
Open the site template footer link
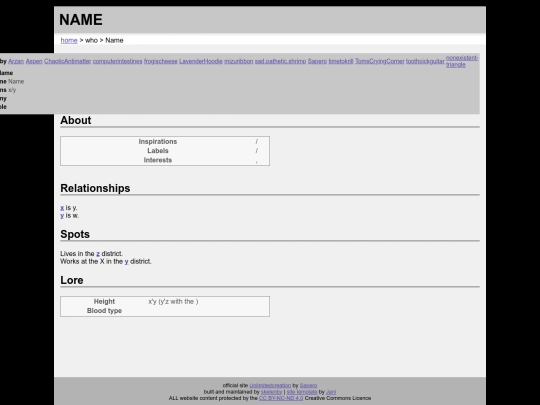[x=302, y=392]
